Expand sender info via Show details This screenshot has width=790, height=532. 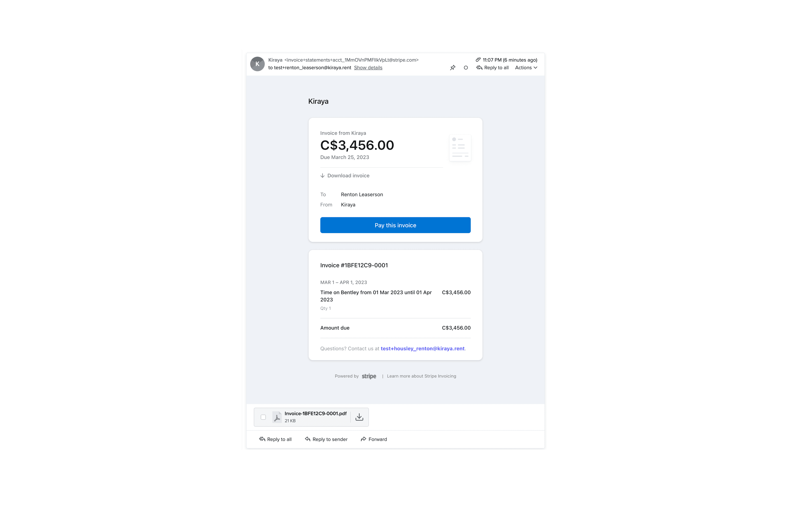[x=368, y=67]
